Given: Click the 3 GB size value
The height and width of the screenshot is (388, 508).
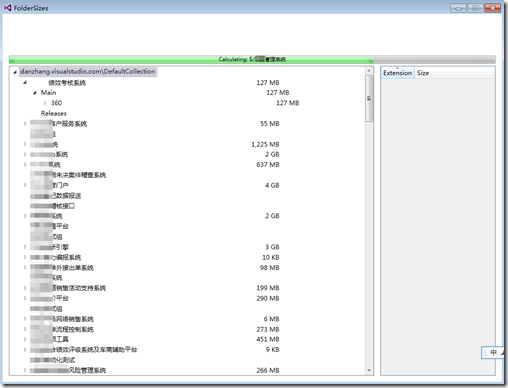Looking at the screenshot, I should click(x=272, y=247).
